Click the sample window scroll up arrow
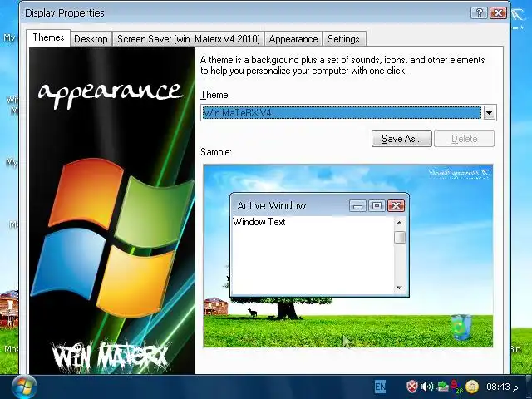532x399 pixels. coord(399,223)
